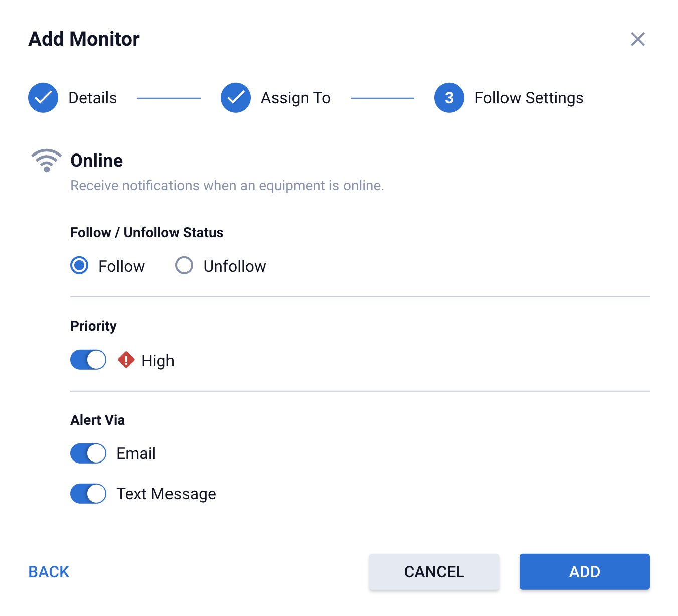Click the red High priority diamond icon
The height and width of the screenshot is (616, 678).
pyautogui.click(x=126, y=360)
